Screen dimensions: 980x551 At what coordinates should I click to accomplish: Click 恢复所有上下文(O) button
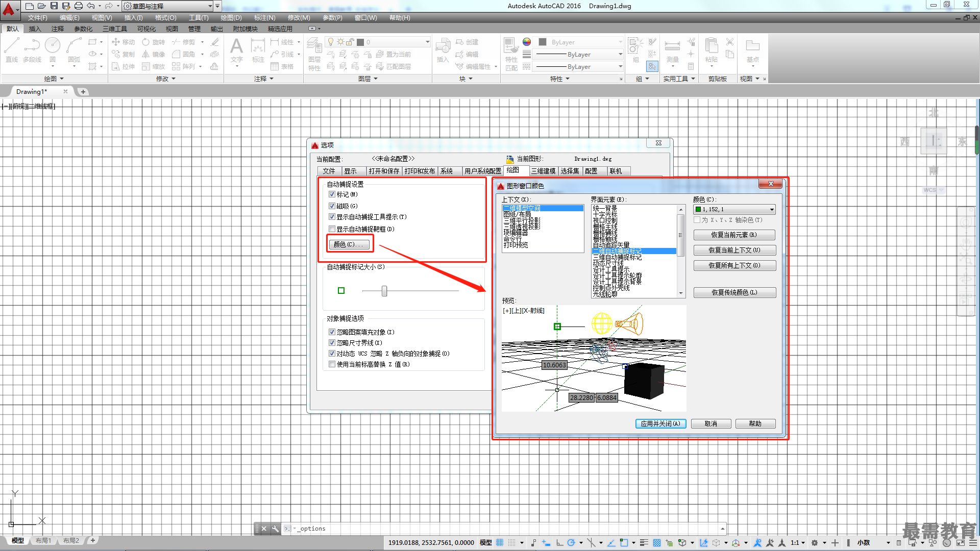[734, 266]
